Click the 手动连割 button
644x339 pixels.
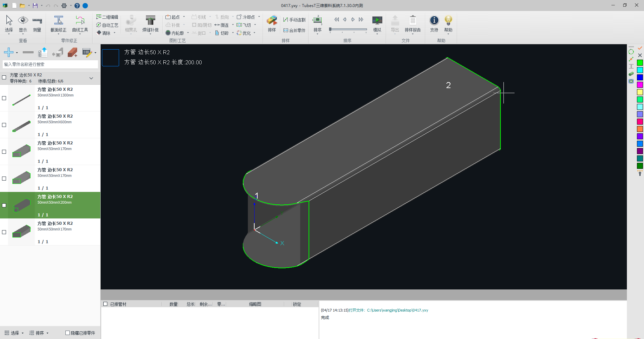[294, 20]
